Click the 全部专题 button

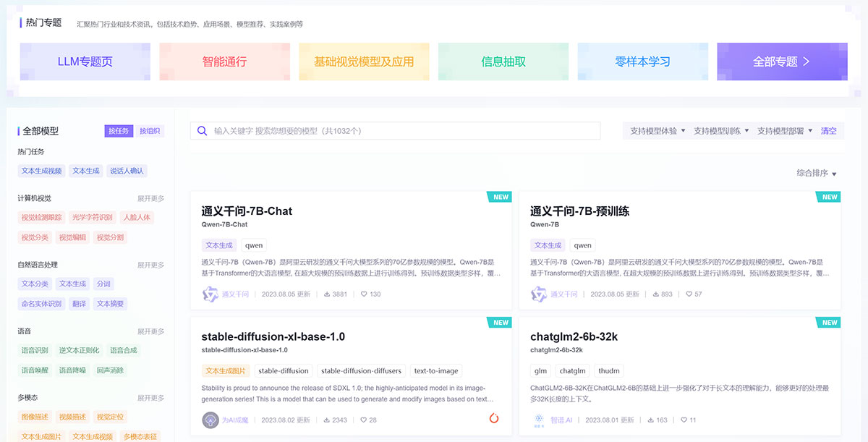click(781, 61)
